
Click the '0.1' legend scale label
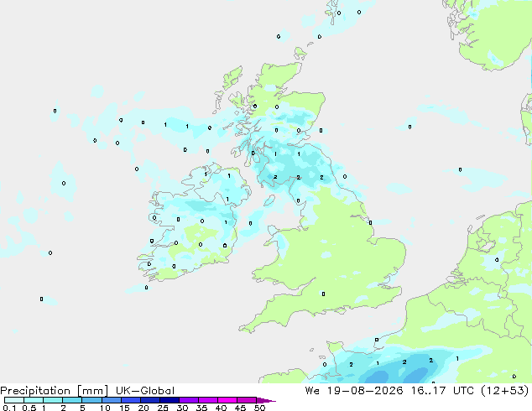(x=9, y=408)
